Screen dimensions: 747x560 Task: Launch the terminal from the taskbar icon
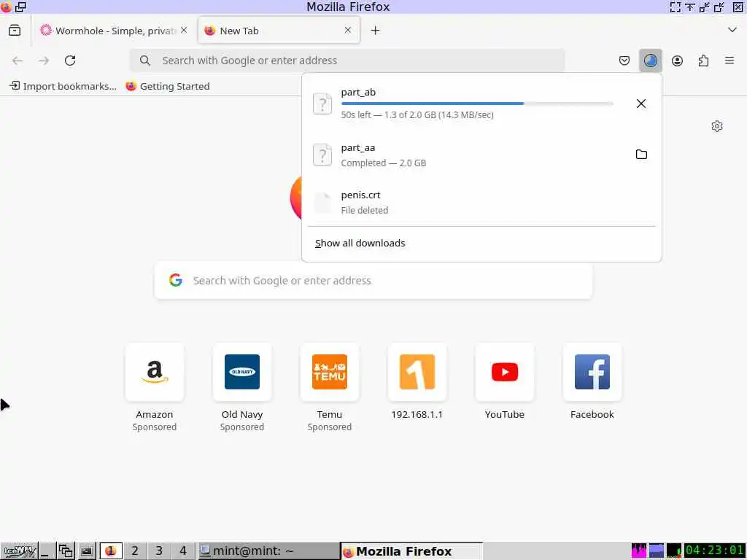86,551
